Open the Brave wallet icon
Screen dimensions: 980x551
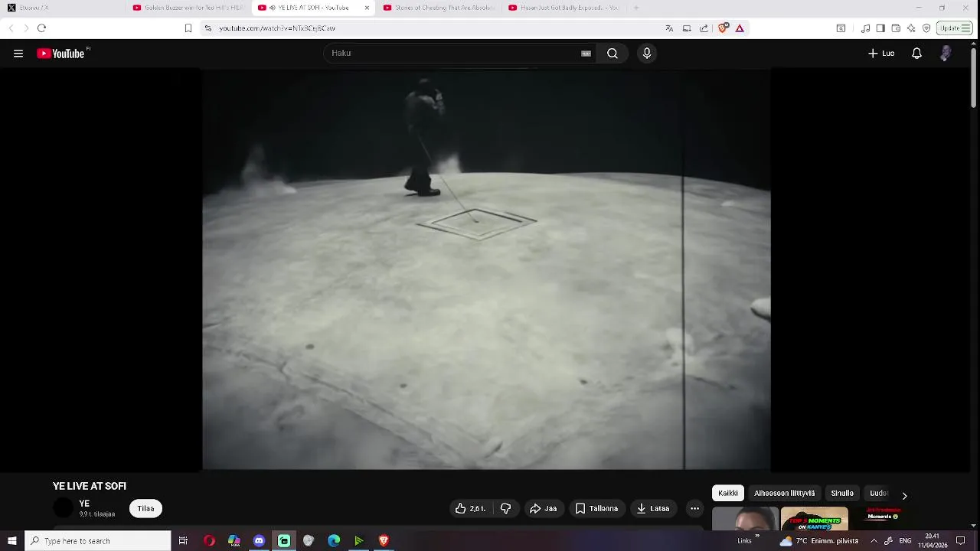[x=896, y=28]
